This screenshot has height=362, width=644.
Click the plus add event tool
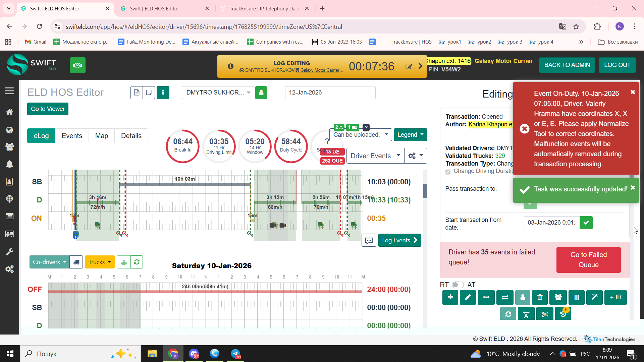click(450, 297)
